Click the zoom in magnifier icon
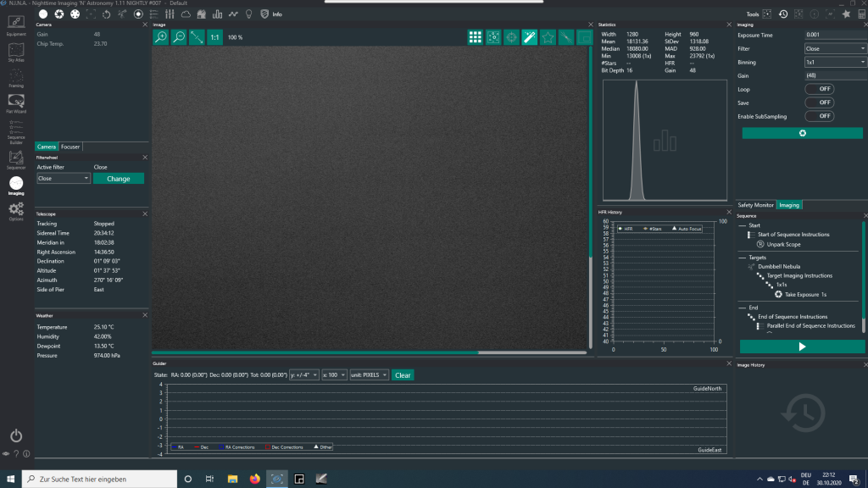Screen dimensions: 868x488 click(x=160, y=37)
